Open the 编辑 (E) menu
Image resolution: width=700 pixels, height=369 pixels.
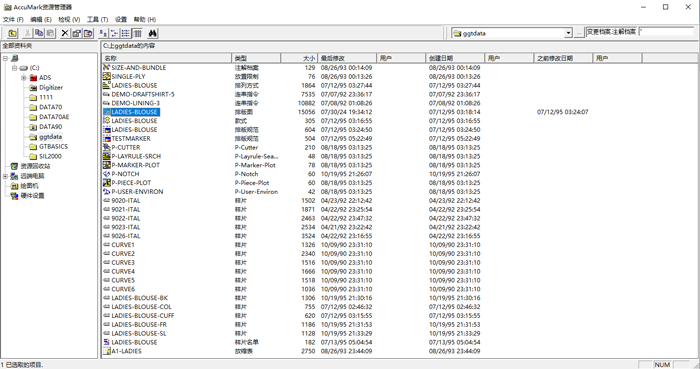click(41, 19)
